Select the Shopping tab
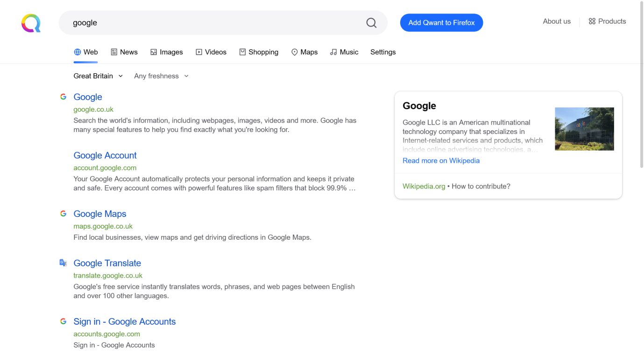Image resolution: width=644 pixels, height=362 pixels. click(x=259, y=52)
